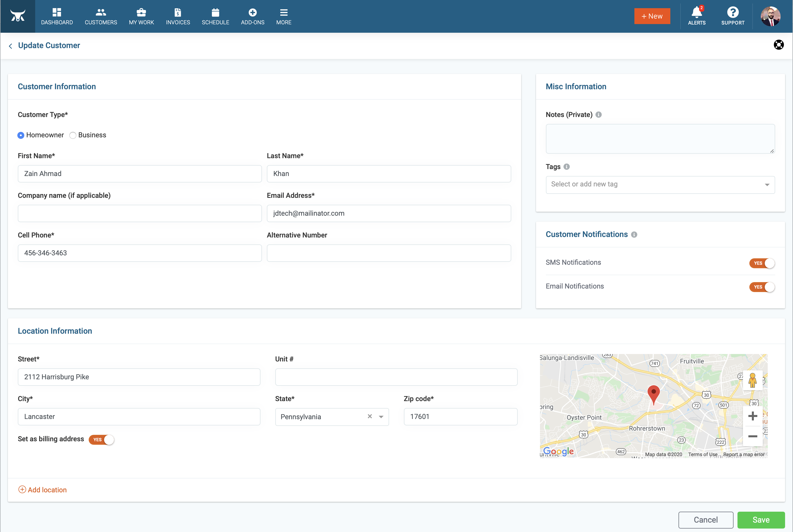The height and width of the screenshot is (532, 793).
Task: Click the lifebuoy help icon
Action: (x=778, y=45)
